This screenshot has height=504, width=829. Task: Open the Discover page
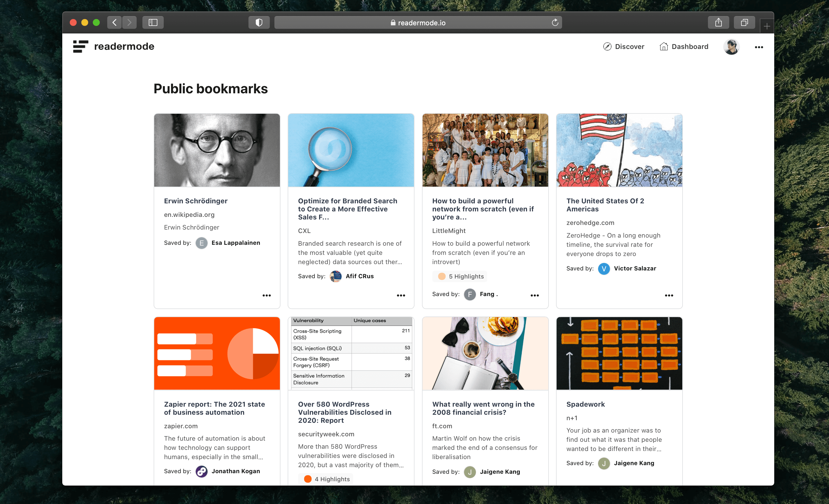click(623, 47)
